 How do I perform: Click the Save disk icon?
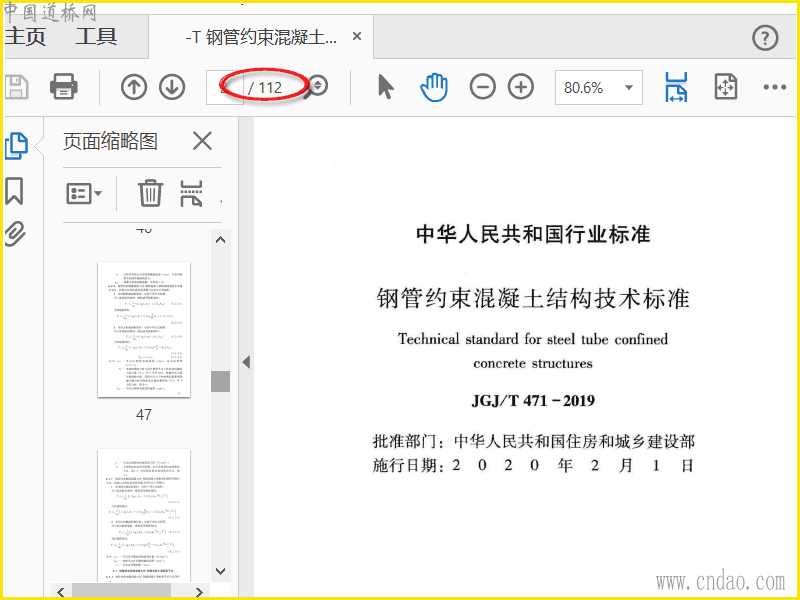pyautogui.click(x=16, y=87)
